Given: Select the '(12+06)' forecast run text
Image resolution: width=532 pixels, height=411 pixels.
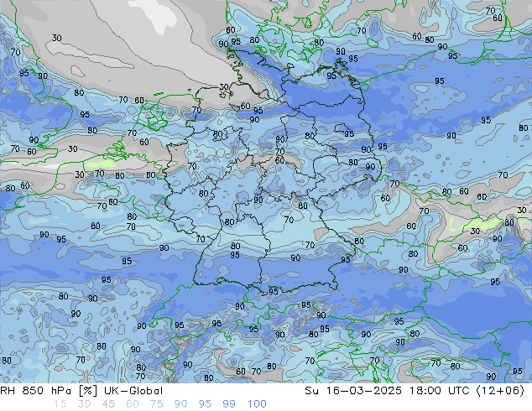Looking at the screenshot, I should pyautogui.click(x=500, y=391).
